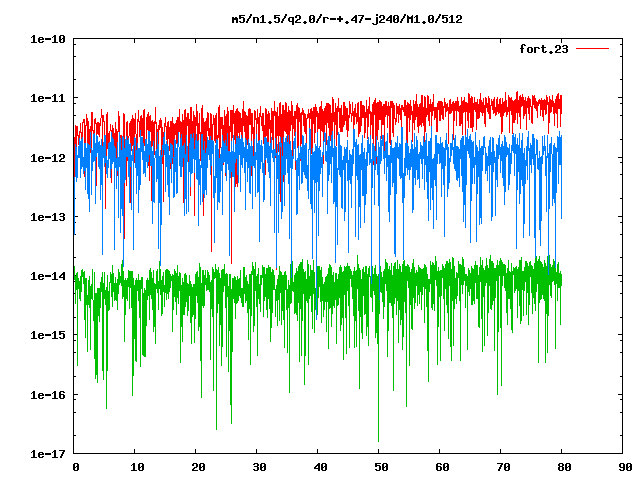Viewport: 640px width, 480px height.
Task: Click the 40 x-axis label
Action: pos(320,467)
